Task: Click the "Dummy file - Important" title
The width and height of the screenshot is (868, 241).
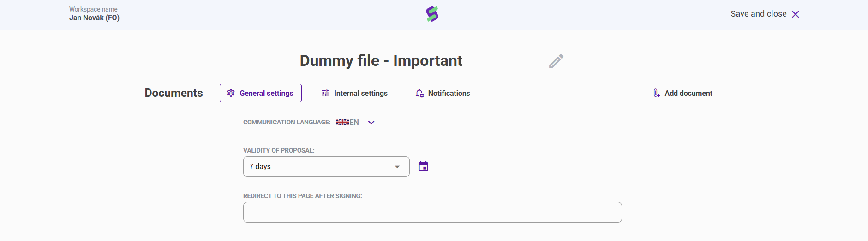Action: (381, 61)
